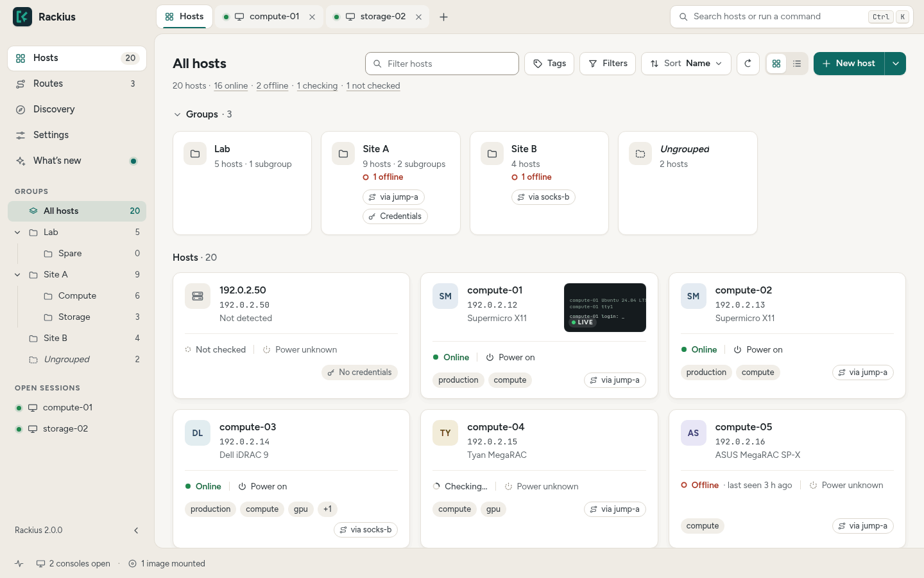Screen dimensions: 924x578
Task: Click the TY avatar on compute-04 card
Action: 445,433
